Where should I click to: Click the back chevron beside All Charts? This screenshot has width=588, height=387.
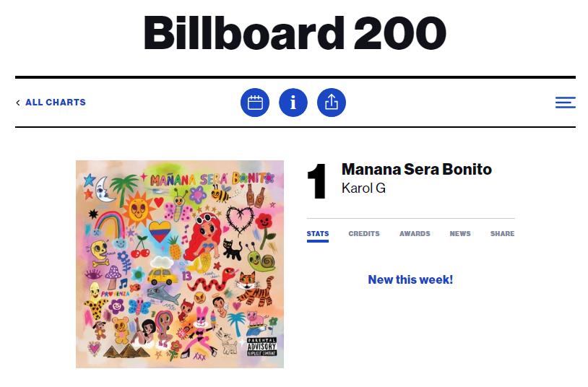pyautogui.click(x=18, y=103)
